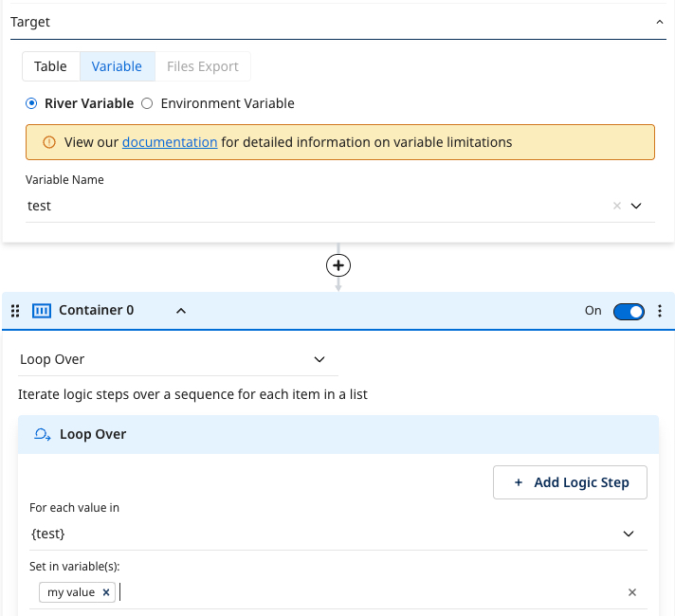Remove the 'my value' tag

pos(106,592)
